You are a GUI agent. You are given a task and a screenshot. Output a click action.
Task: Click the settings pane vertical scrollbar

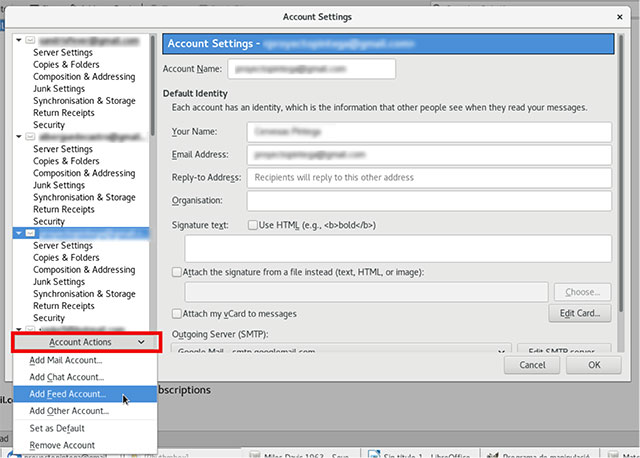(x=621, y=173)
